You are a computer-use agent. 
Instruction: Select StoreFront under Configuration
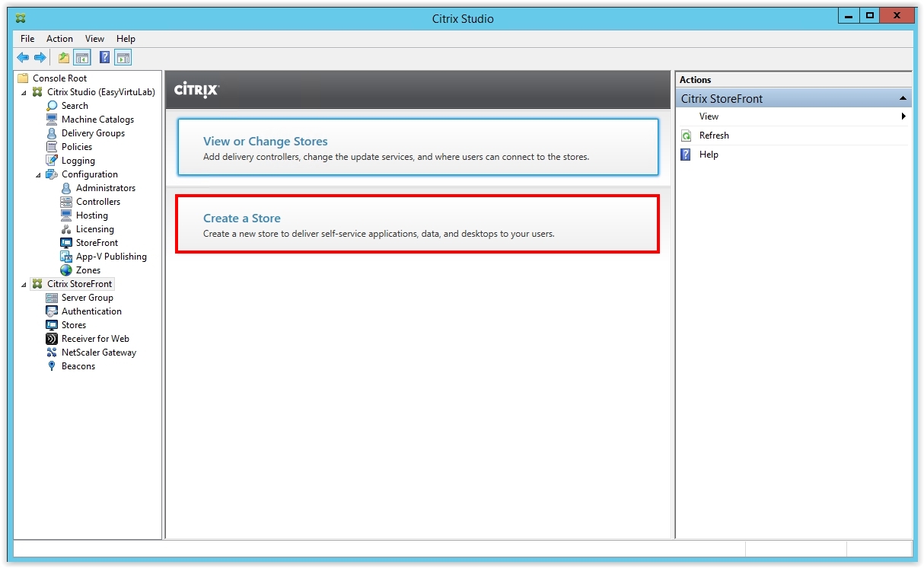point(89,243)
